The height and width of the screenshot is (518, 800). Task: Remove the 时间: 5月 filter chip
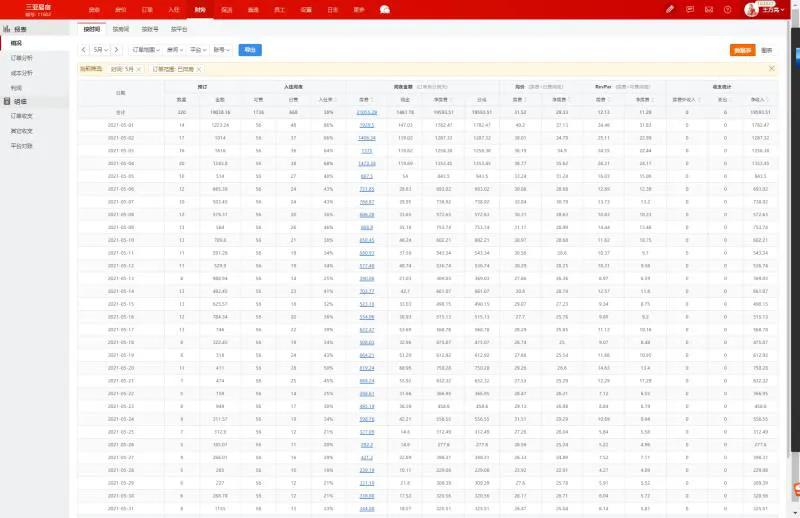[x=139, y=69]
